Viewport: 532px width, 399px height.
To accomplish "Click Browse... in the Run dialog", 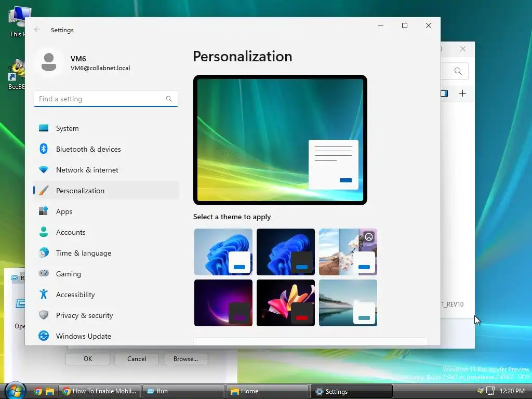I will click(185, 358).
